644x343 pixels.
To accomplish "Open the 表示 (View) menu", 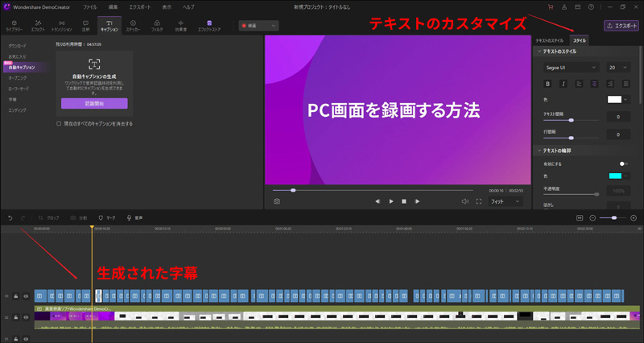I will (x=167, y=7).
